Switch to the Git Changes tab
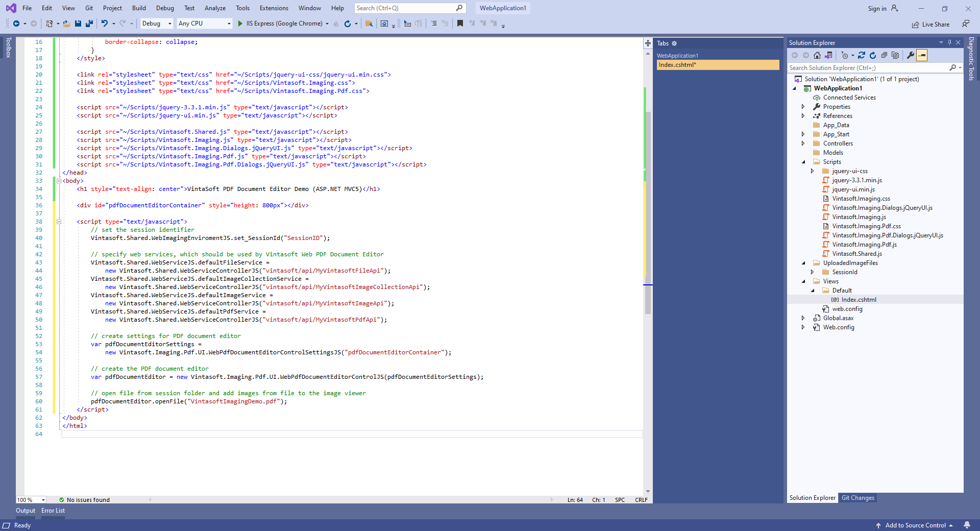This screenshot has width=980, height=531. tap(857, 498)
